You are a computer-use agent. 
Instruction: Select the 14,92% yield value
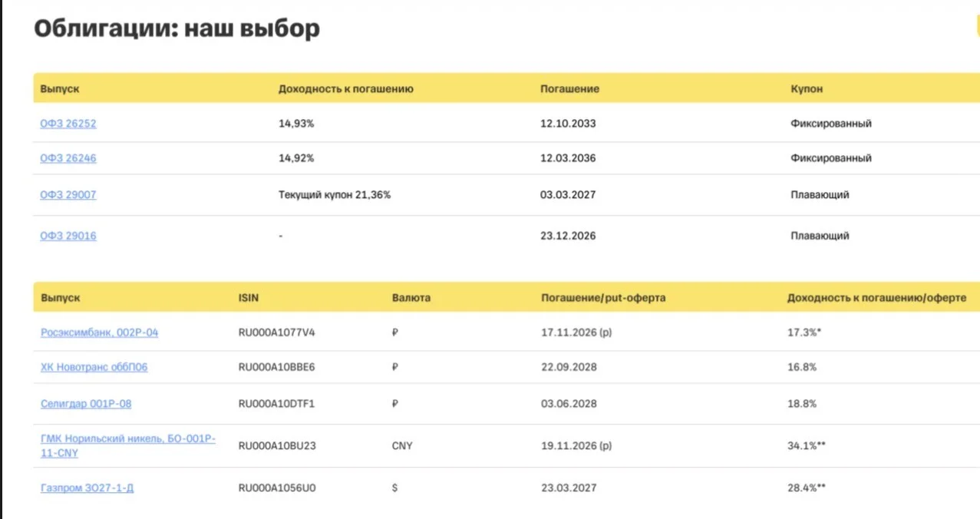tap(296, 158)
